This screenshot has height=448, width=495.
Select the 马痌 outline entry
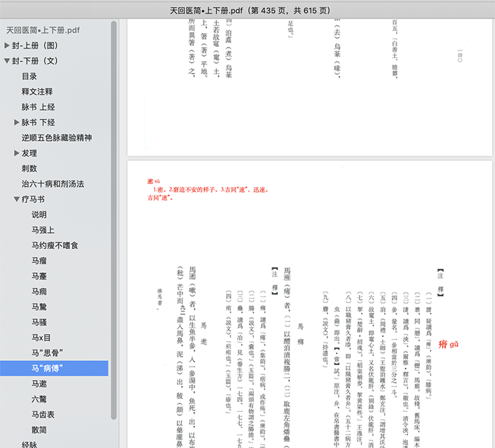pos(39,292)
